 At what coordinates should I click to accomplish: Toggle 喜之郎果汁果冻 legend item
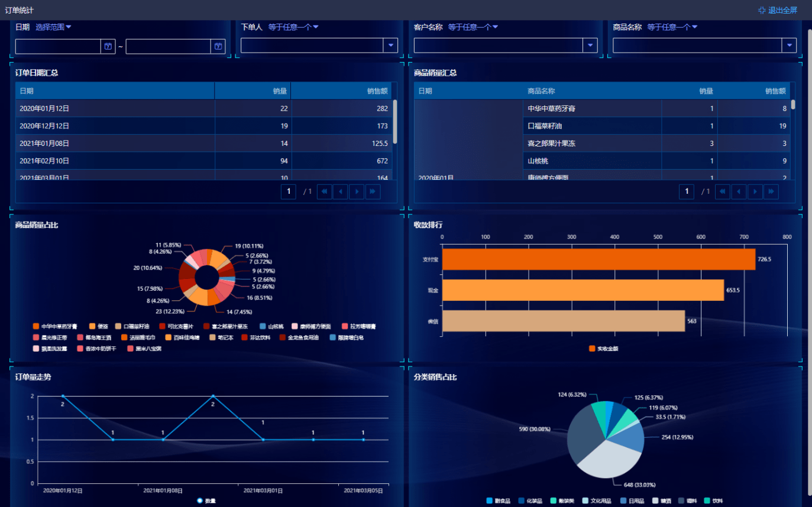(226, 326)
